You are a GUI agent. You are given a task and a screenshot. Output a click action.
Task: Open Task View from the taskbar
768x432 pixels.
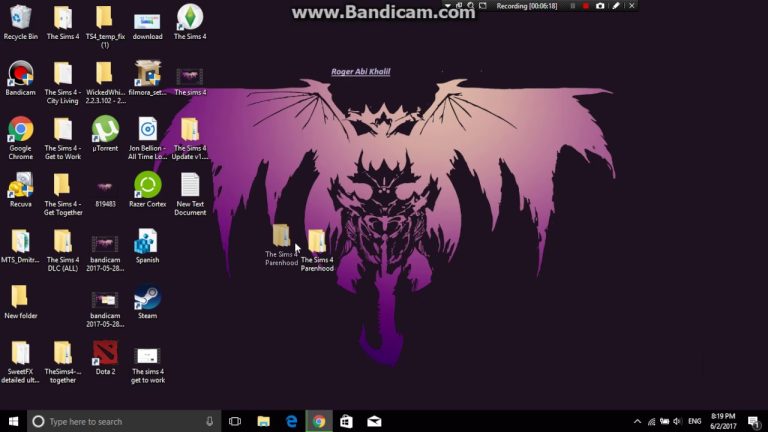[235, 421]
